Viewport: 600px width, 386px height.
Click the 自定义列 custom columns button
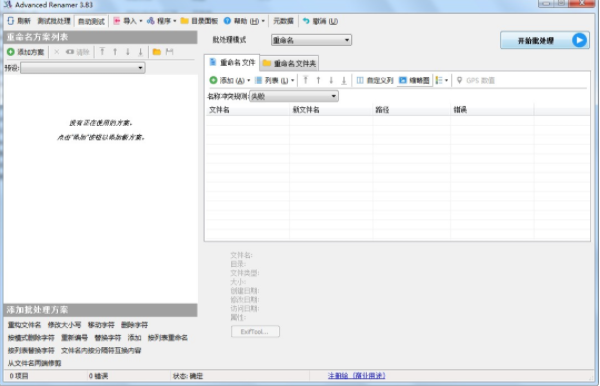[375, 80]
